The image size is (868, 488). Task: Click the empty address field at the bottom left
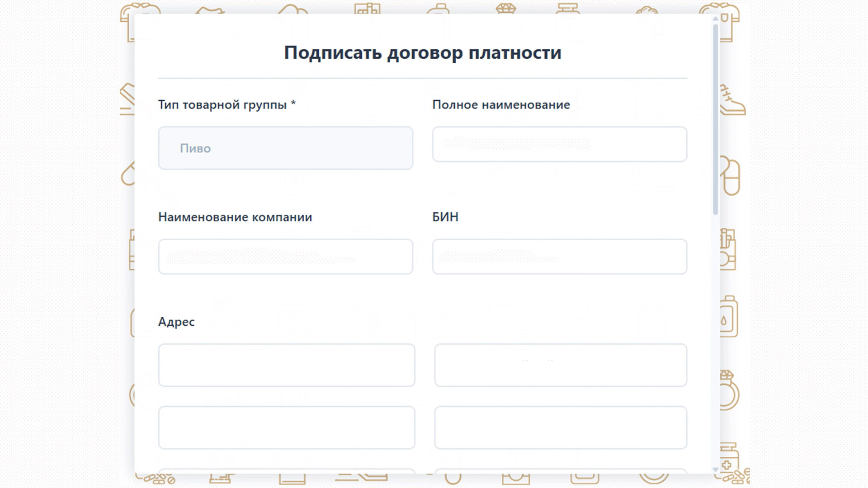pyautogui.click(x=286, y=427)
